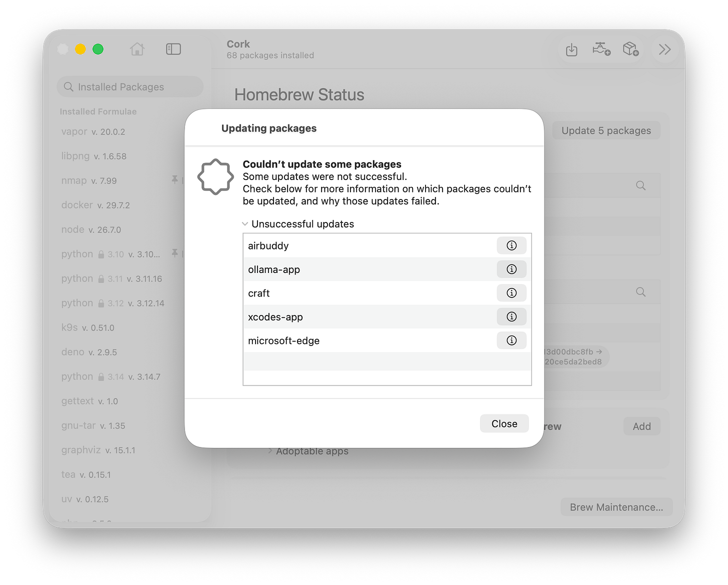Click the craft row text
This screenshot has width=728, height=585.
[259, 293]
